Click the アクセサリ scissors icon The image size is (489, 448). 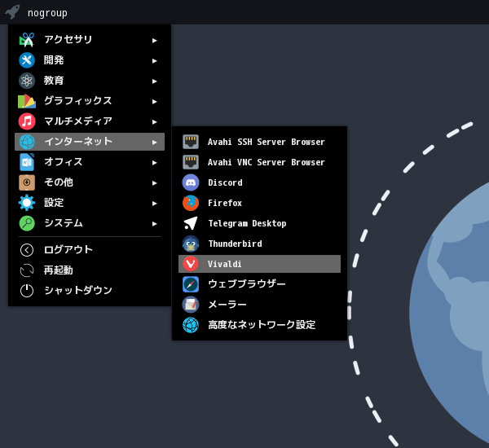coord(27,40)
